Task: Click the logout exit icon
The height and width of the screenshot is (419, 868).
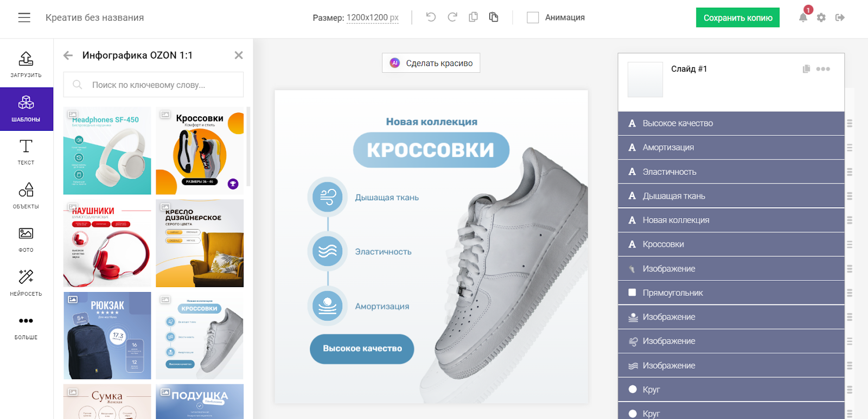Action: point(840,17)
